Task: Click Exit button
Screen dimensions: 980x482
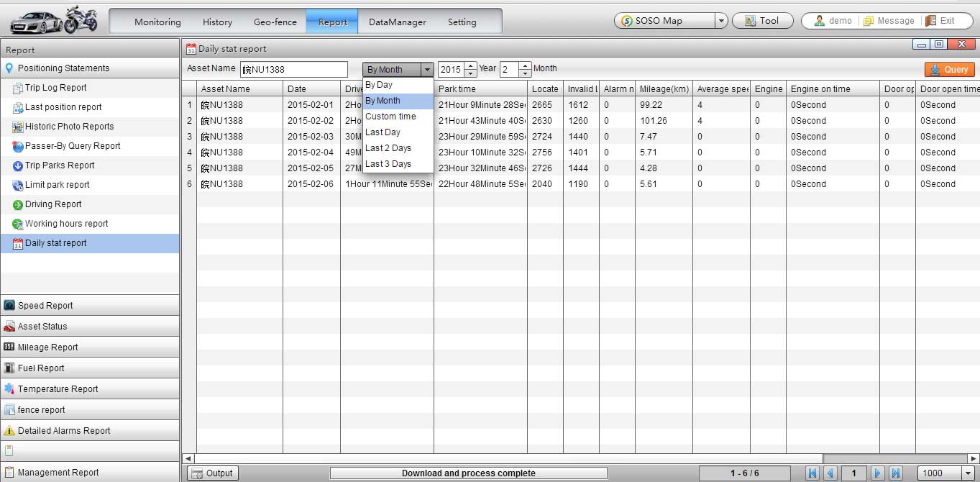Action: click(x=940, y=21)
